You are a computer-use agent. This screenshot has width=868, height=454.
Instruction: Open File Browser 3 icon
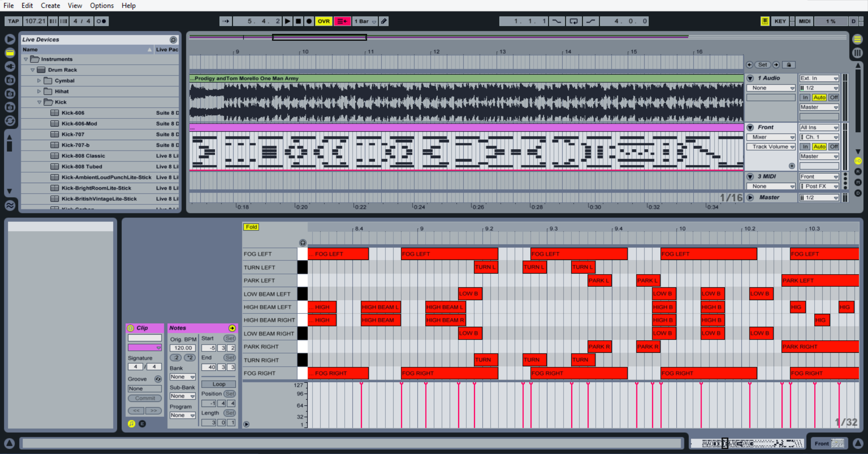tap(10, 107)
